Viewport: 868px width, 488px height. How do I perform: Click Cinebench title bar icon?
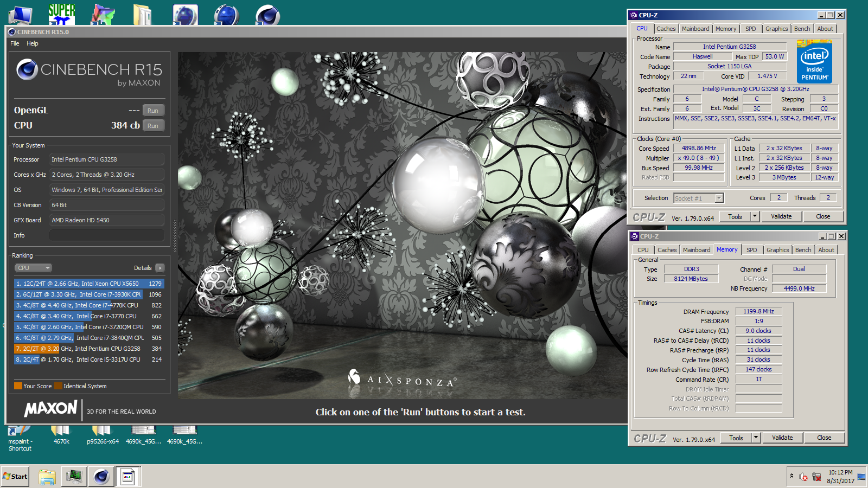tap(12, 32)
